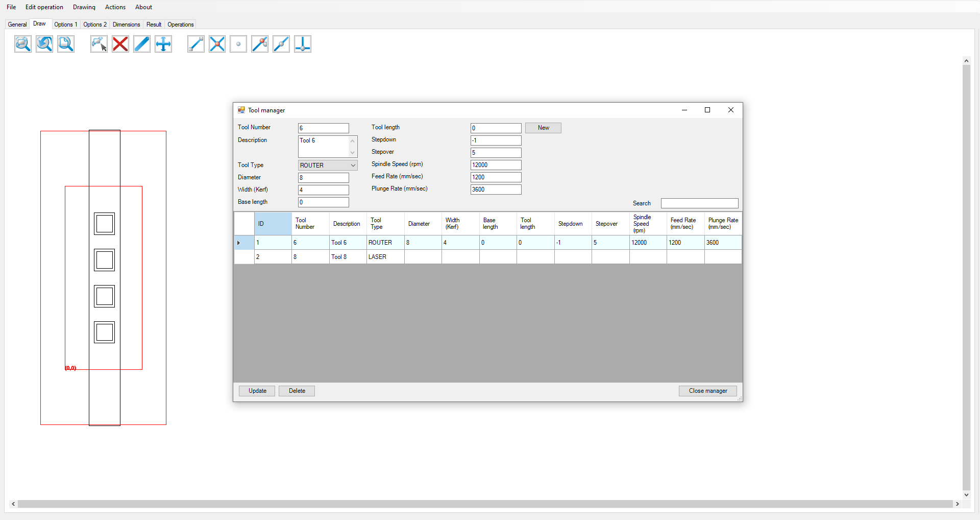Sort by Tool Number column header
Image resolution: width=980 pixels, height=520 pixels.
click(310, 224)
